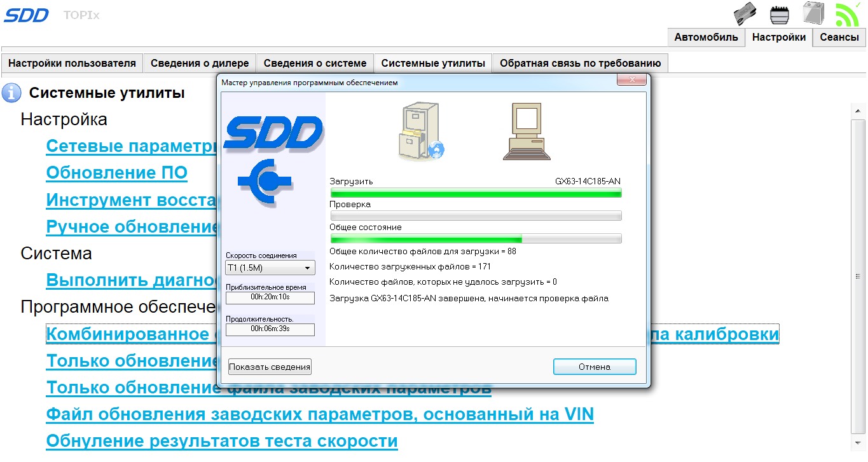
Task: Click the Системные утилиты page heading
Action: pos(107,93)
